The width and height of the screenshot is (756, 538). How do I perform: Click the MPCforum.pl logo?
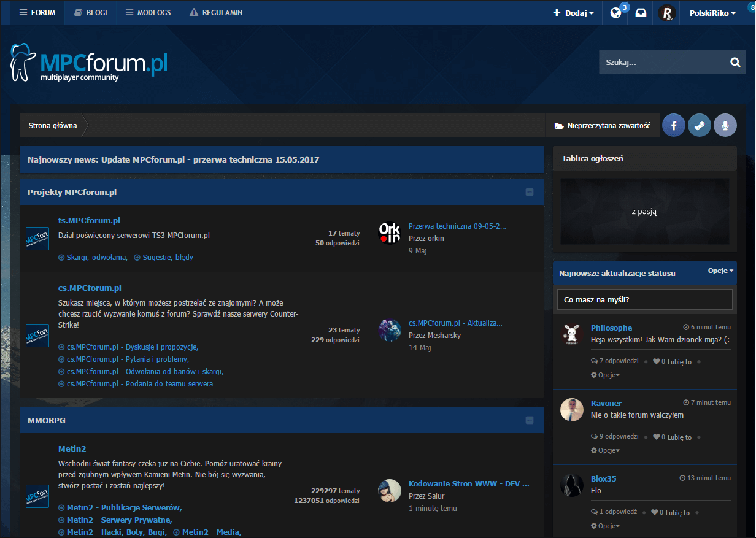pyautogui.click(x=89, y=63)
